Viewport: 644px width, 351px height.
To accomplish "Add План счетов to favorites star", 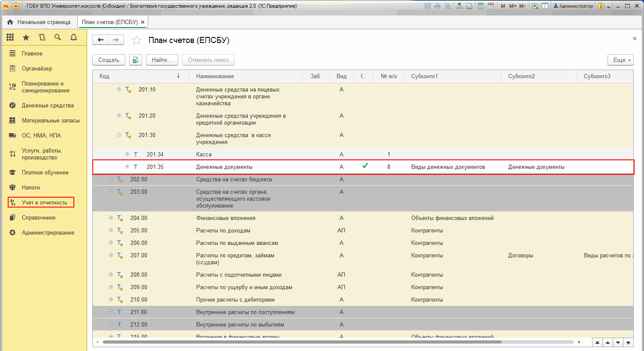I will click(x=137, y=40).
